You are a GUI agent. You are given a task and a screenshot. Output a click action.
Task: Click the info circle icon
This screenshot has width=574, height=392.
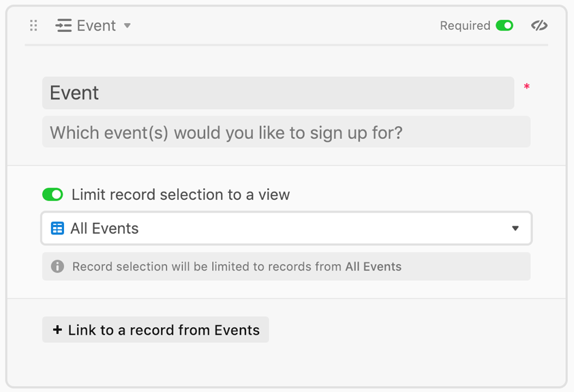coord(57,267)
